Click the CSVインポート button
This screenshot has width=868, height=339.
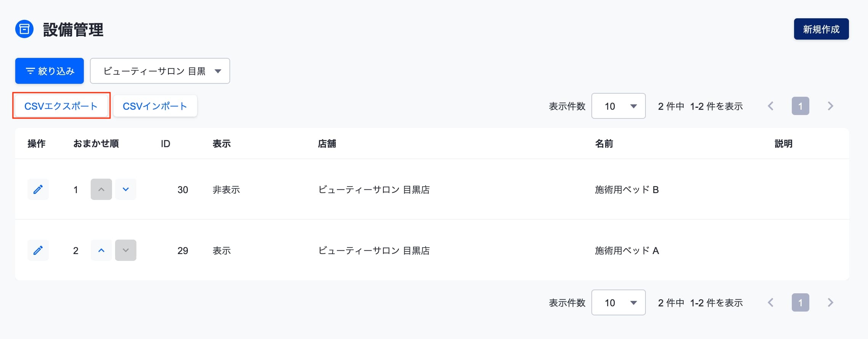pyautogui.click(x=155, y=106)
